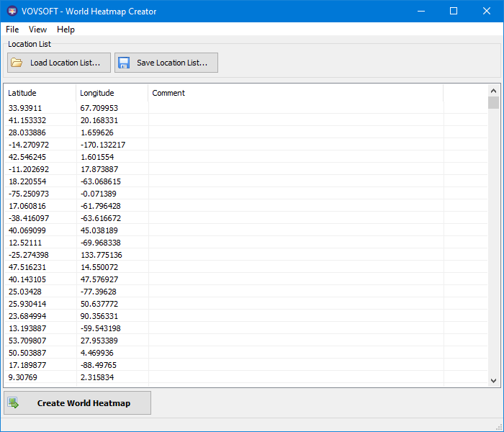This screenshot has height=432, width=504.
Task: Maximize the World Heatmap Creator window
Action: click(453, 11)
